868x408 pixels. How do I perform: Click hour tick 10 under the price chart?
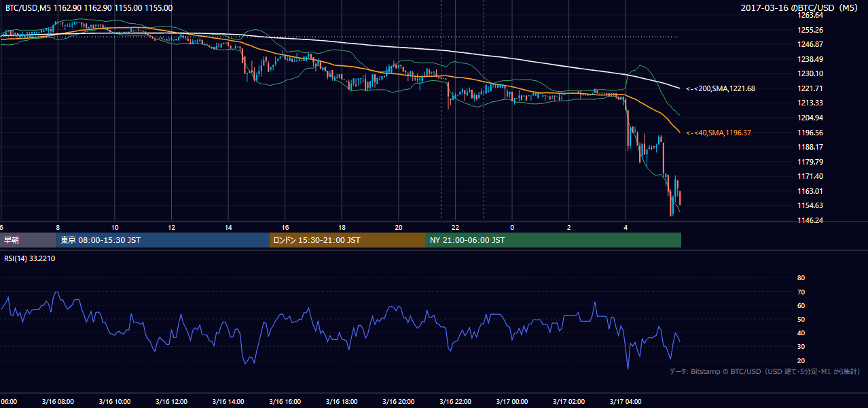(x=115, y=227)
